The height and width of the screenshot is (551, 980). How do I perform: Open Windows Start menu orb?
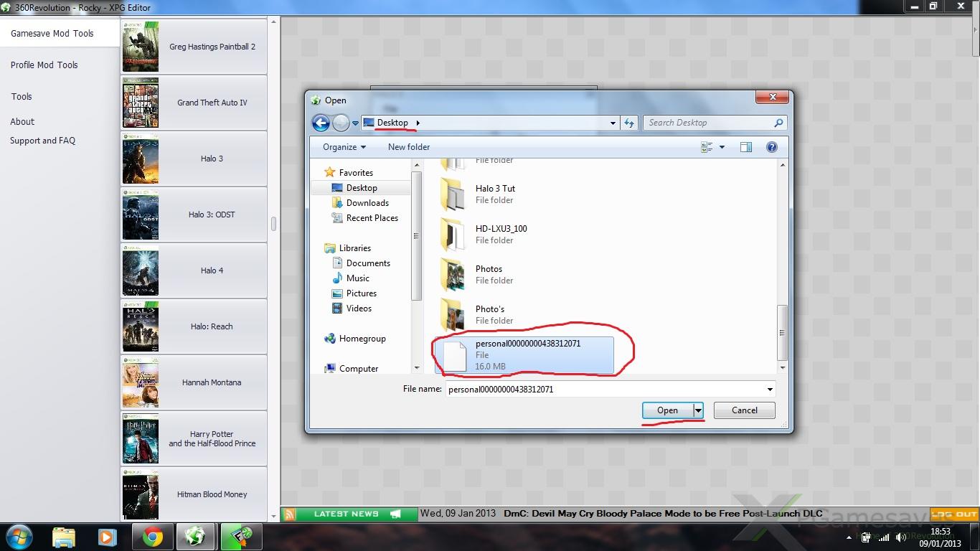click(x=19, y=537)
